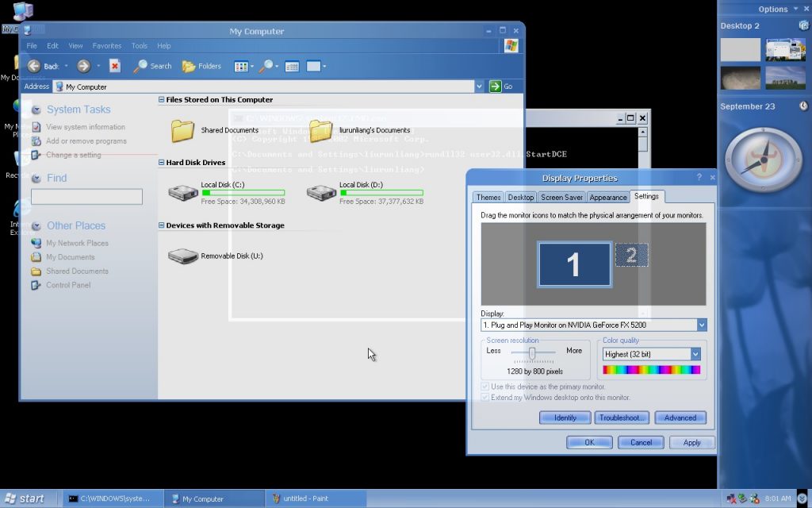Collapse the Hard Disk Drives group
Image resolution: width=812 pixels, height=508 pixels.
[x=161, y=162]
